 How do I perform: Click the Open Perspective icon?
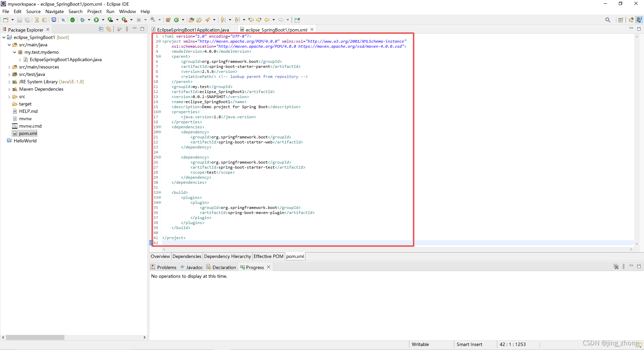coord(621,20)
